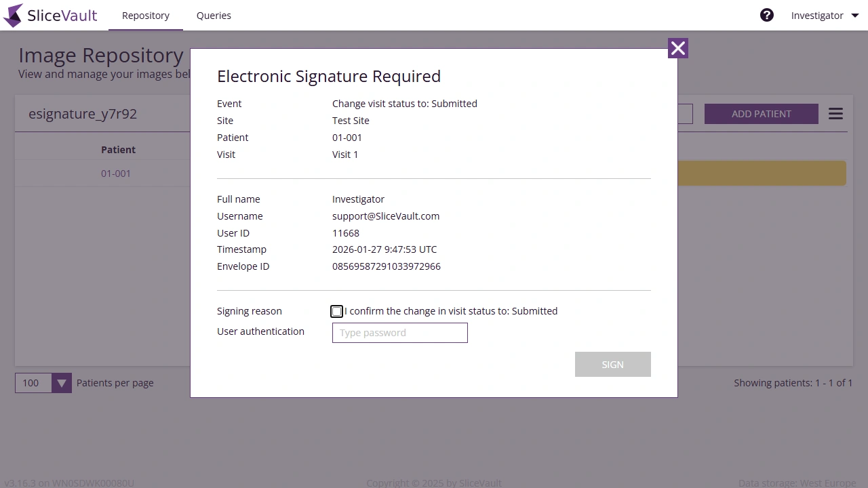This screenshot has height=488, width=868.
Task: Open the 100 patients per page selector
Action: tap(32, 383)
